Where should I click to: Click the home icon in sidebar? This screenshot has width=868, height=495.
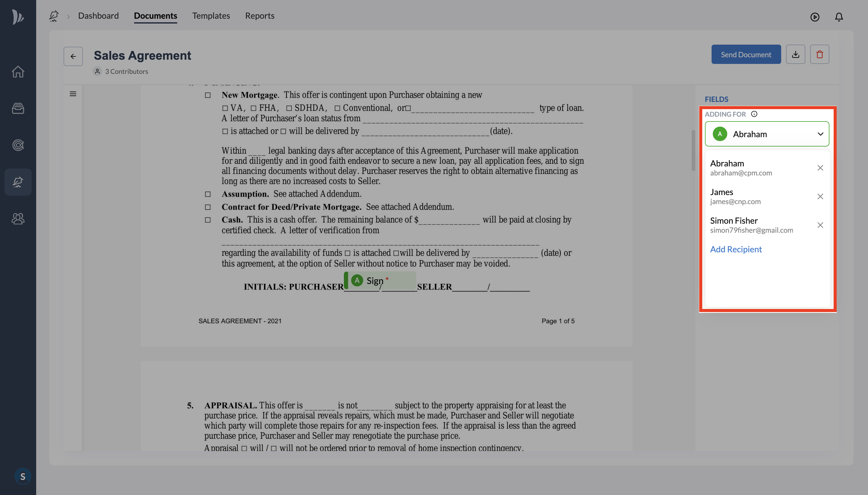[x=18, y=72]
